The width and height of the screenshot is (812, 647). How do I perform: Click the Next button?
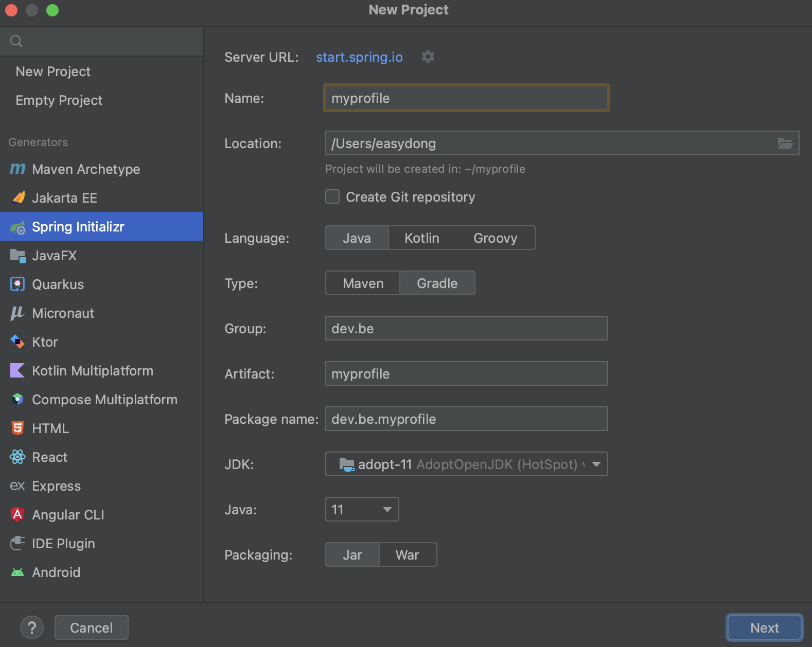[764, 627]
